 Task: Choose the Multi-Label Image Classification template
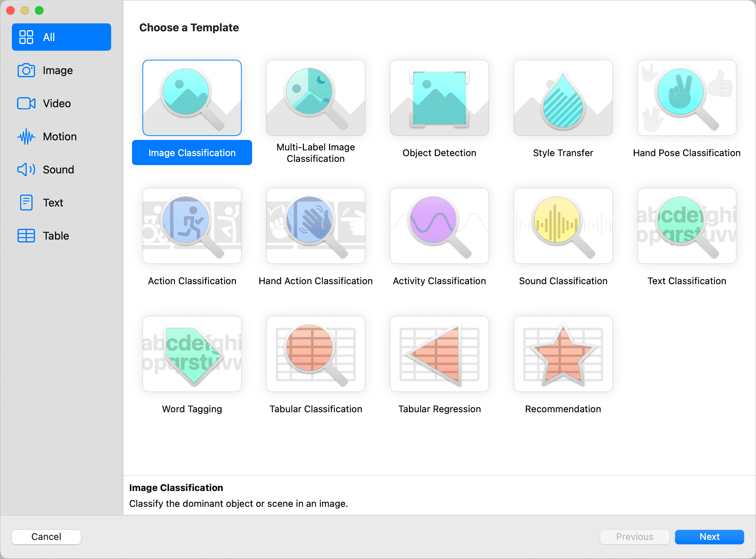tap(315, 98)
